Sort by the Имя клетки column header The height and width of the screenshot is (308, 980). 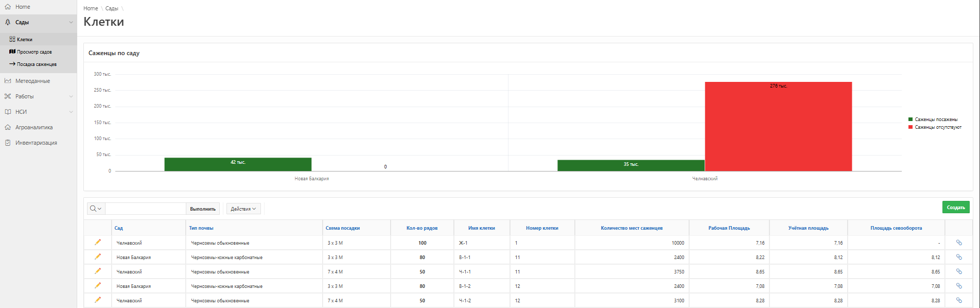tap(482, 228)
